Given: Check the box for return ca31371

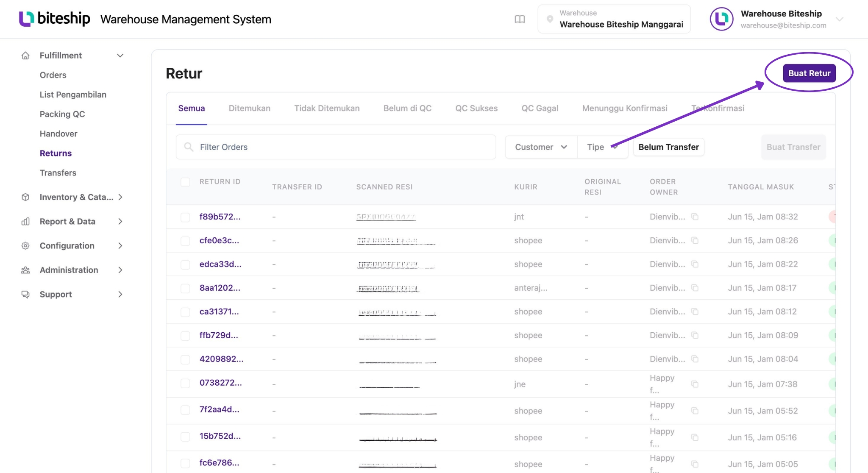Looking at the screenshot, I should pyautogui.click(x=185, y=312).
